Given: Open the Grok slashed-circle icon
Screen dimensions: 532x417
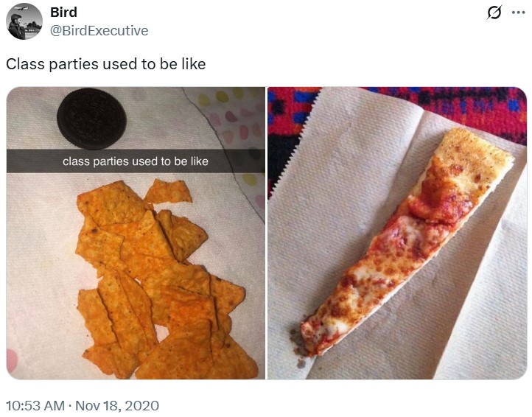Looking at the screenshot, I should click(494, 13).
